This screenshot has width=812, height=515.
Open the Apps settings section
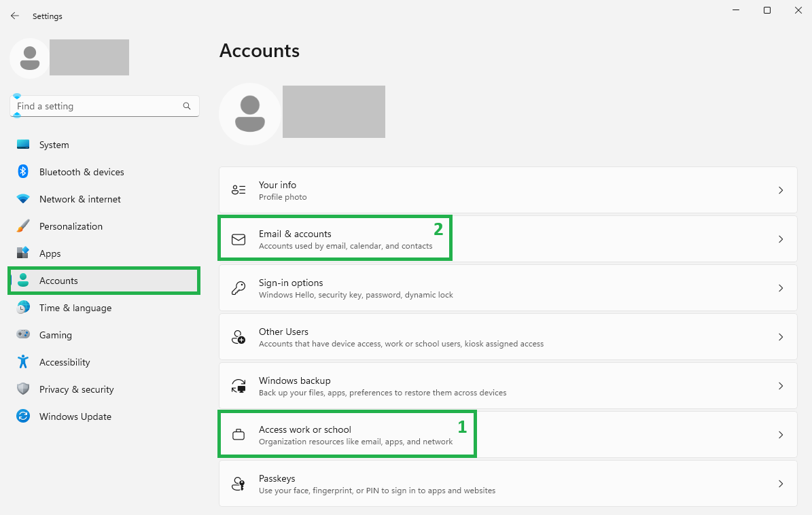(104, 253)
